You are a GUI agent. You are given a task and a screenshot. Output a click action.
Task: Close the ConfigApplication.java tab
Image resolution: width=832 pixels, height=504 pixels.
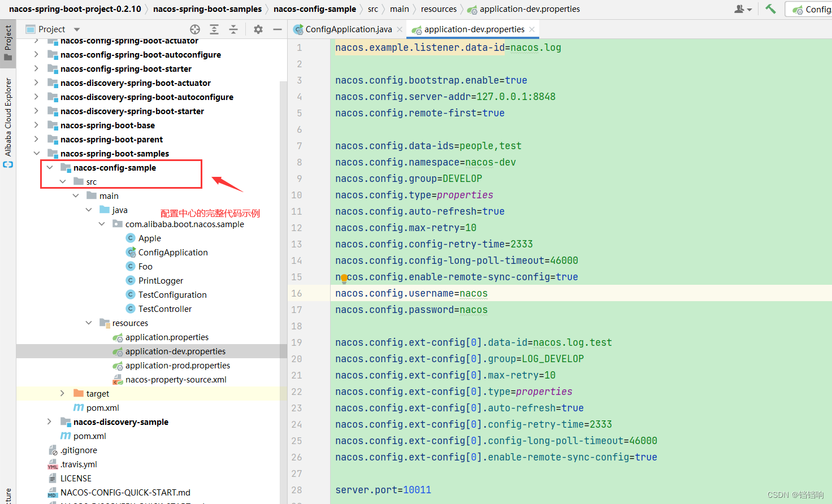point(400,29)
